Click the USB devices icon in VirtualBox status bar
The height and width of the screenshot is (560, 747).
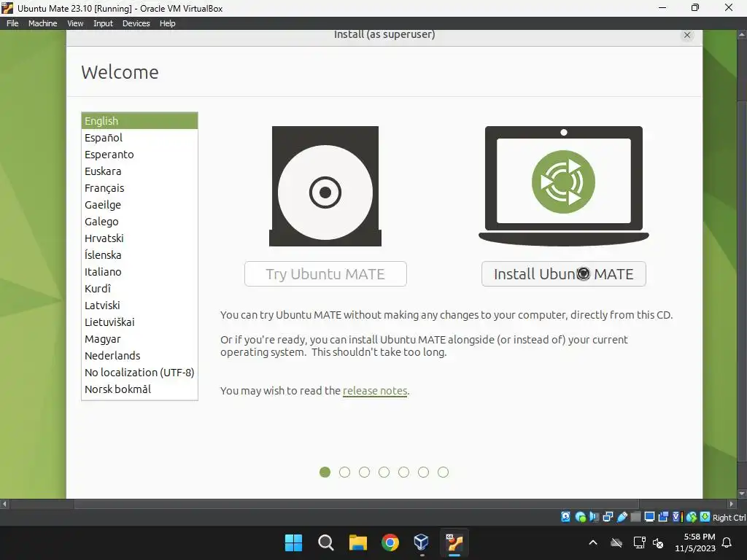pyautogui.click(x=622, y=517)
